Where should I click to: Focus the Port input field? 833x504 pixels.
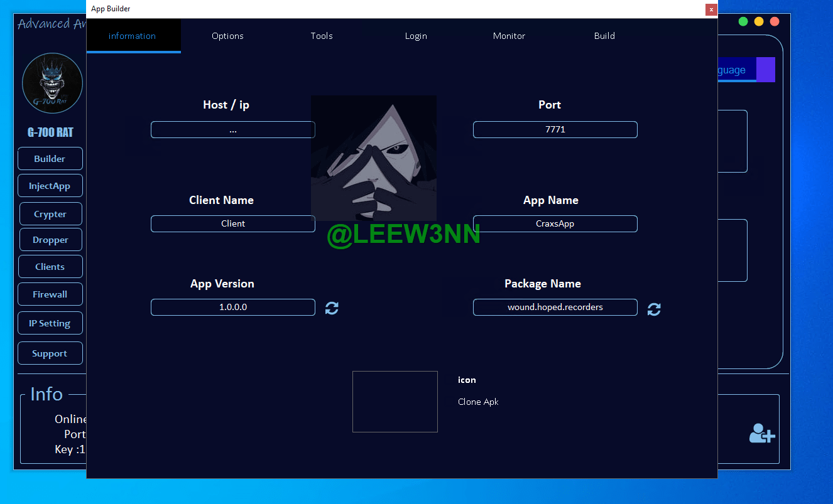click(555, 129)
